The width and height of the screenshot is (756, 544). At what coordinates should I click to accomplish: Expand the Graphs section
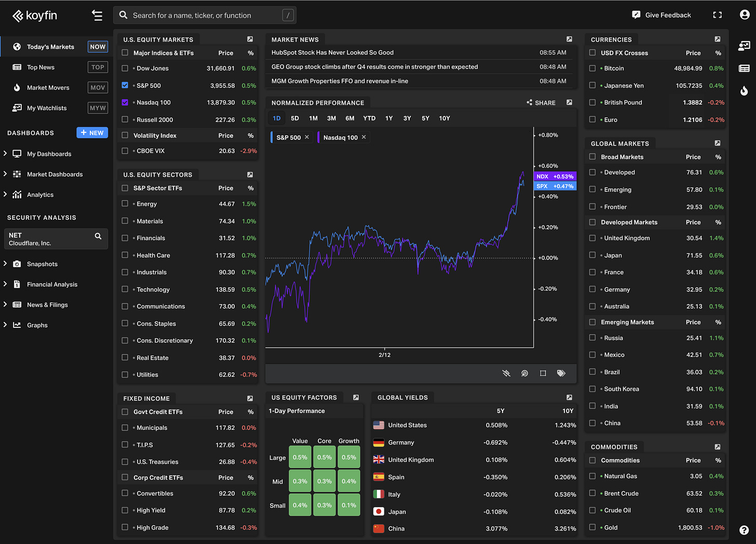point(5,324)
